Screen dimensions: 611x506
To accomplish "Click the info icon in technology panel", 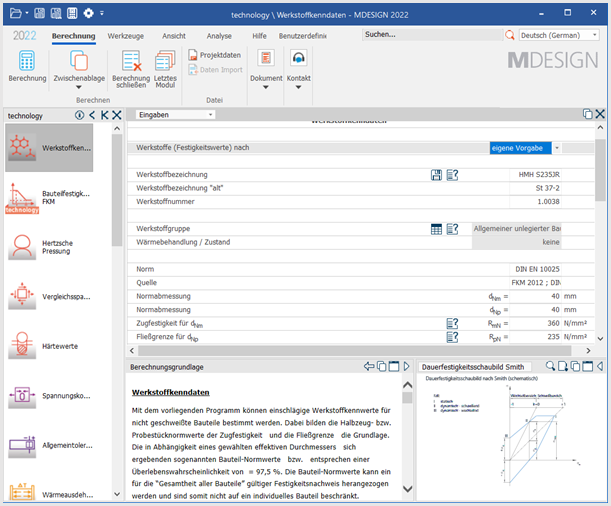I will pos(79,115).
